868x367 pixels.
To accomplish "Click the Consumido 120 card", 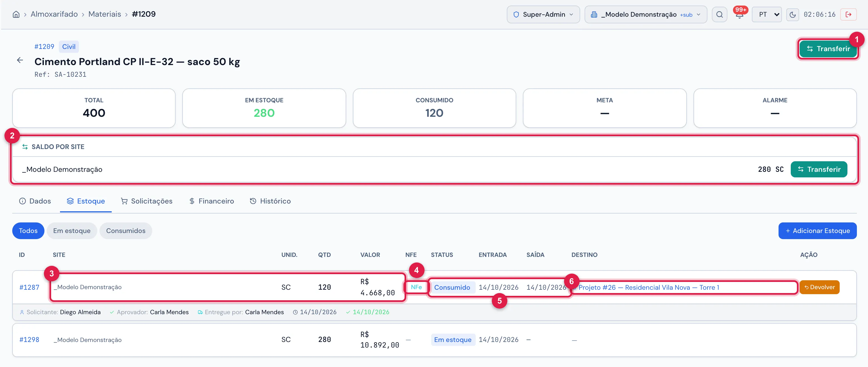I will click(x=434, y=108).
